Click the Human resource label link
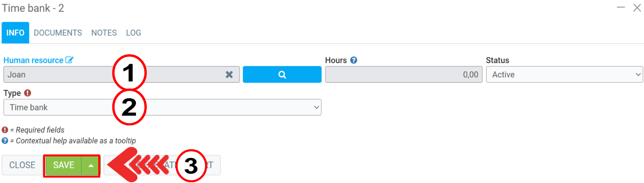The image size is (644, 183). point(33,60)
